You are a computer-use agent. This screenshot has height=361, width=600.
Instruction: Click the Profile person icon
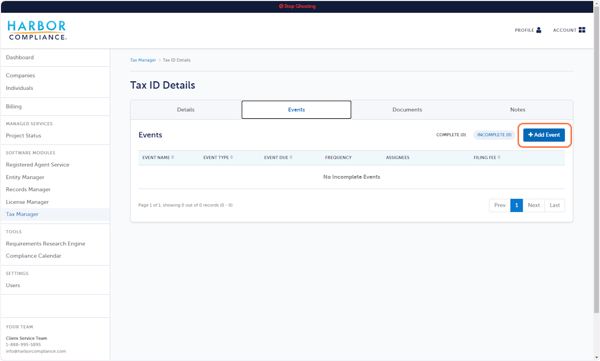pyautogui.click(x=539, y=30)
